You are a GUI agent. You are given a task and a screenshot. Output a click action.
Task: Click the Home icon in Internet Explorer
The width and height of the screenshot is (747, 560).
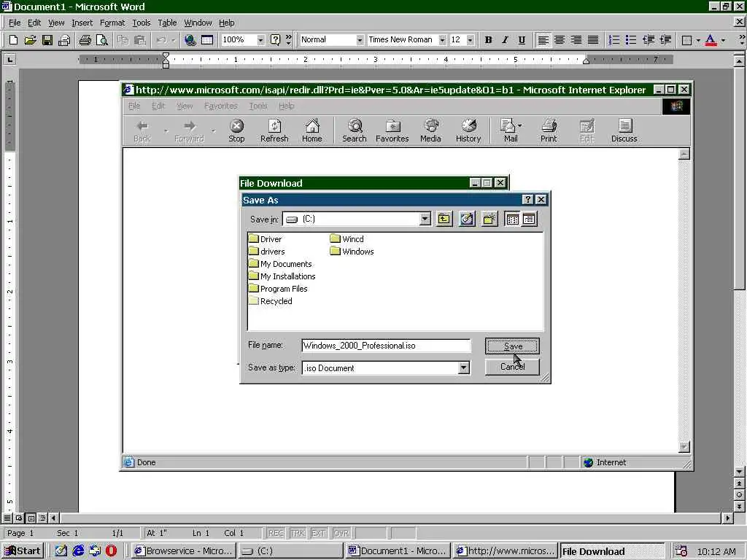click(312, 131)
